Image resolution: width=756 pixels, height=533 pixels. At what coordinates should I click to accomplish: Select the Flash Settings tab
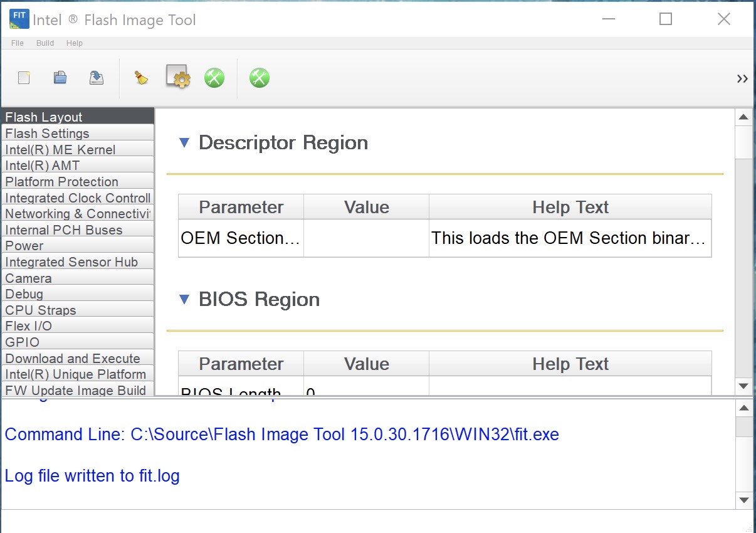coord(48,134)
